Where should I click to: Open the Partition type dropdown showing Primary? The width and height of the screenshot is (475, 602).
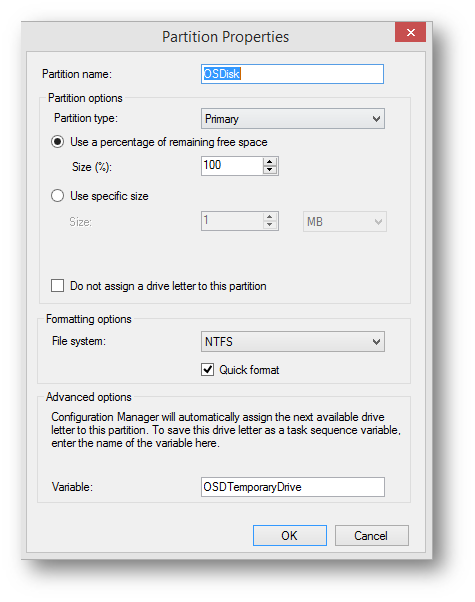tap(293, 119)
